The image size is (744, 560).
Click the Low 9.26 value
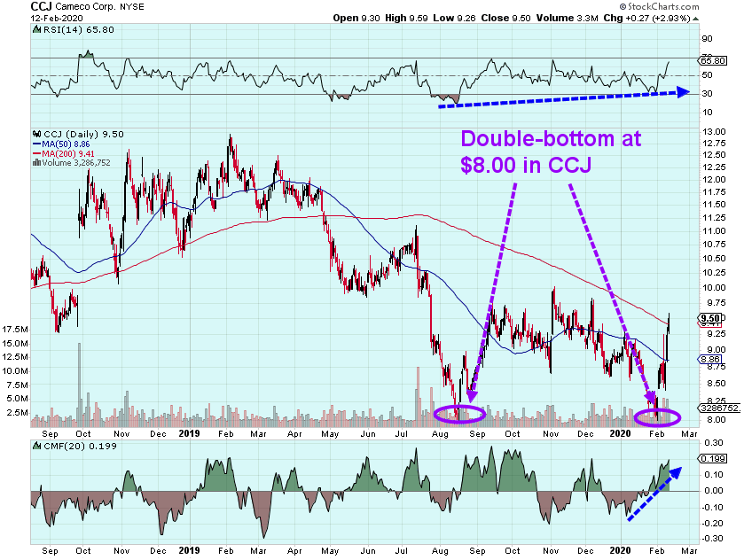[x=455, y=18]
